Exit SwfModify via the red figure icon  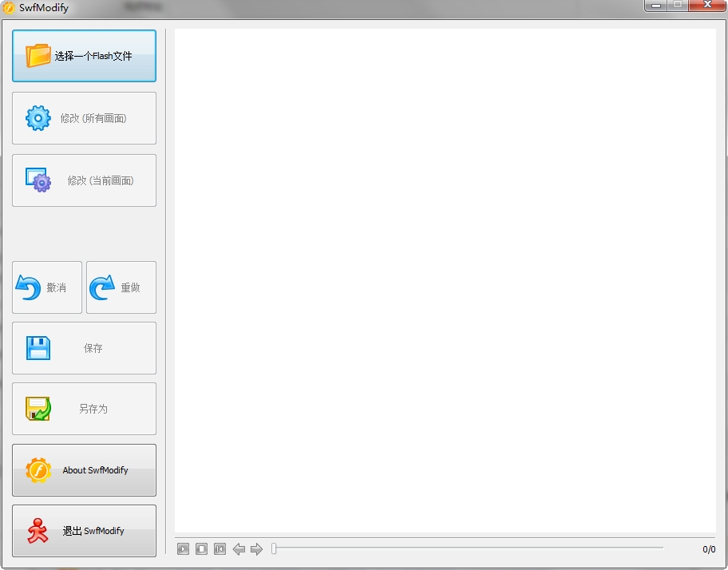(84, 531)
